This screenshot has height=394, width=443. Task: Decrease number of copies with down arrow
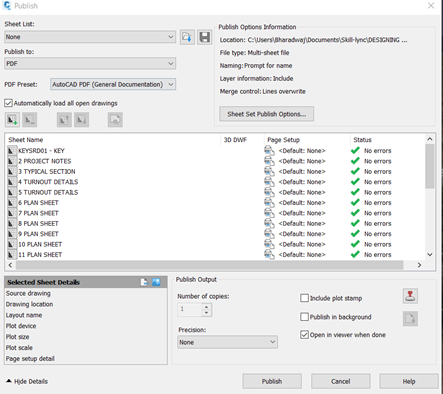click(x=207, y=313)
